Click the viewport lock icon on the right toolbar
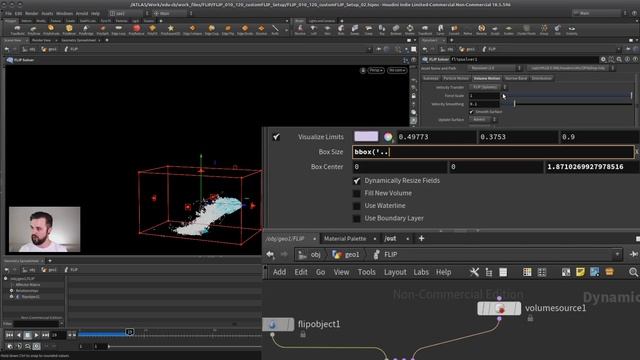The height and width of the screenshot is (360, 640). point(413,96)
